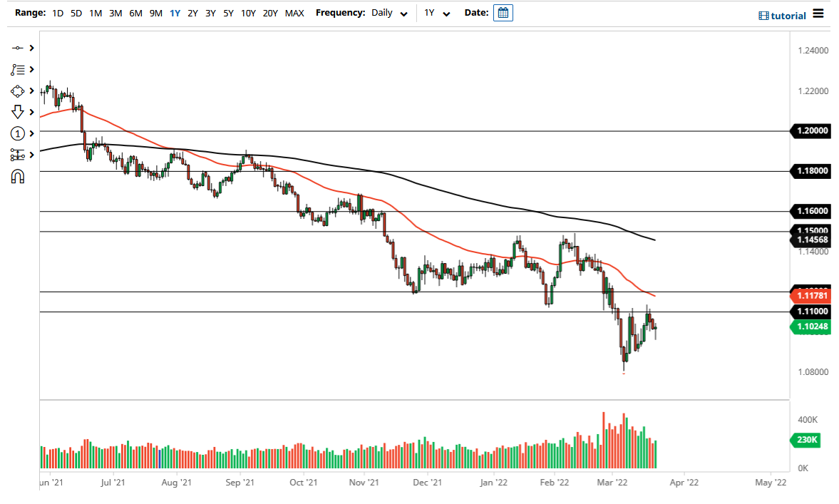Switch range to MAX

click(294, 13)
